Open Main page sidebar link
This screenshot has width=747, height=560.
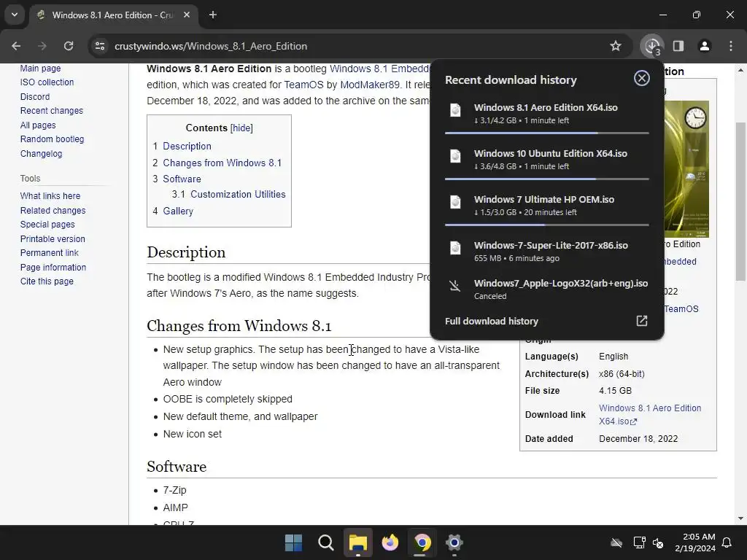click(41, 68)
